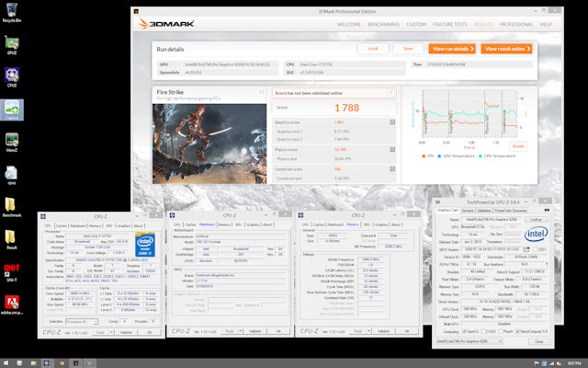Switch to CPU-Z via its taskbar icon

coord(47,363)
